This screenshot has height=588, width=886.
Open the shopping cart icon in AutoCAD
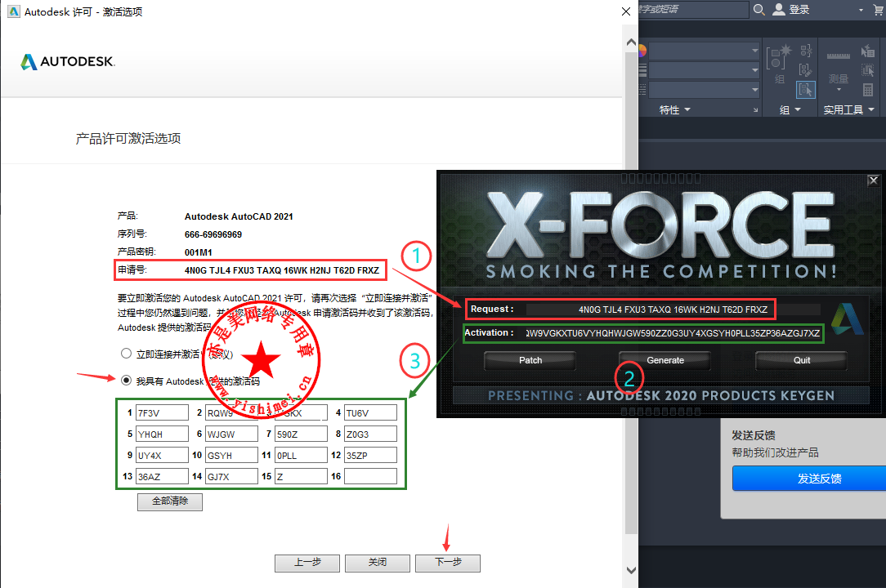[x=879, y=10]
